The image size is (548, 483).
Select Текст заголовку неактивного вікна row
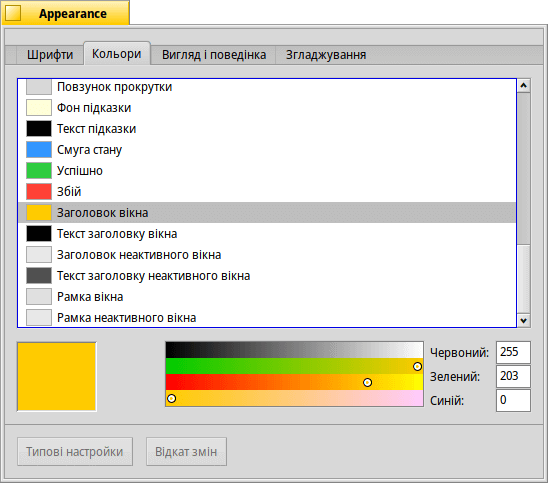coord(267,275)
